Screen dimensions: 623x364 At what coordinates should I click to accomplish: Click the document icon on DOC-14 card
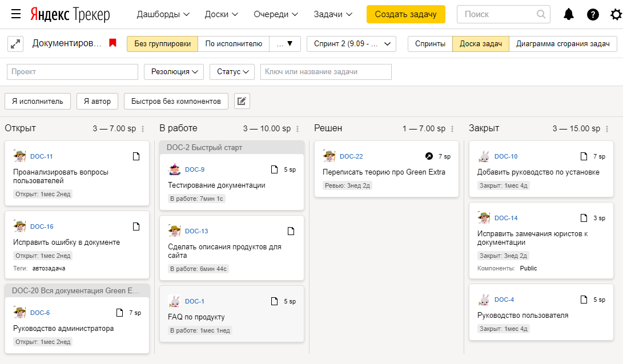coord(584,218)
